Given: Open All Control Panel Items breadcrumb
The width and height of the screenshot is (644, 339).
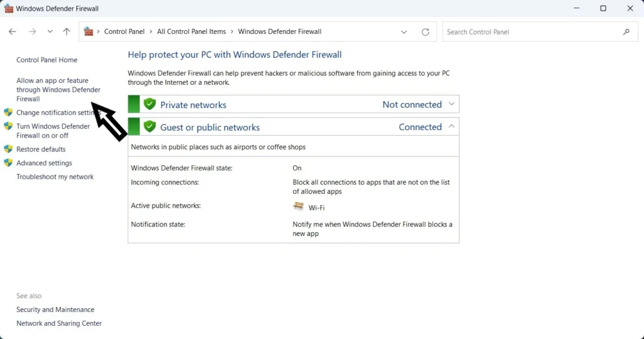Looking at the screenshot, I should pos(191,31).
